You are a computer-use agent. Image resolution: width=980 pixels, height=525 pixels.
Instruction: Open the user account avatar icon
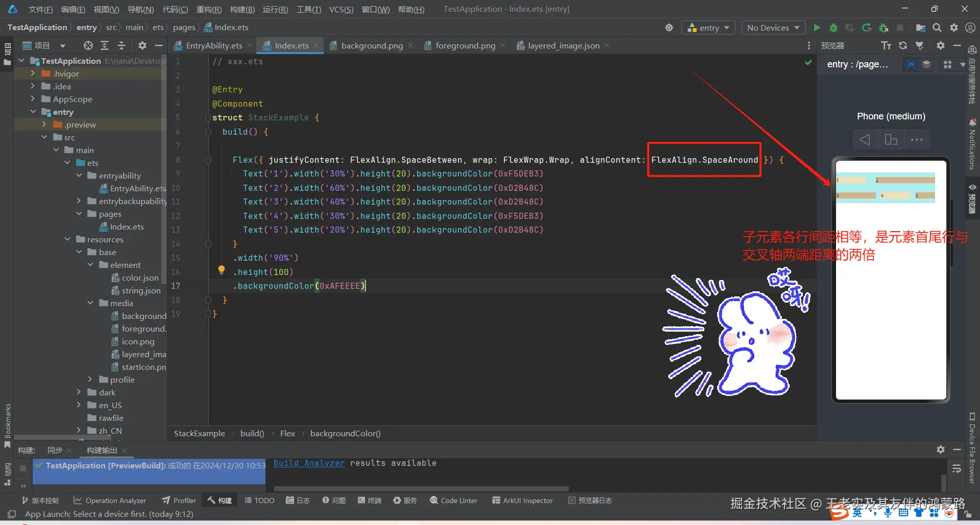(x=970, y=28)
